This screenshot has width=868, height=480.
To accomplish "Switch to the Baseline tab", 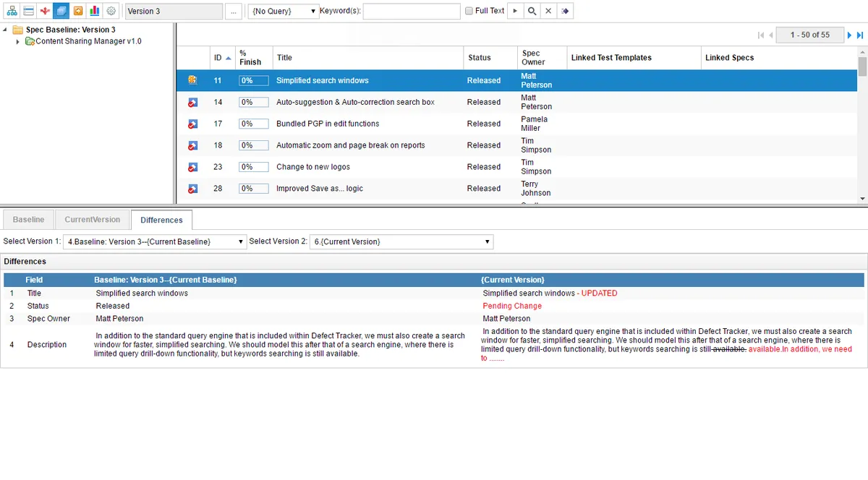I will [x=29, y=220].
